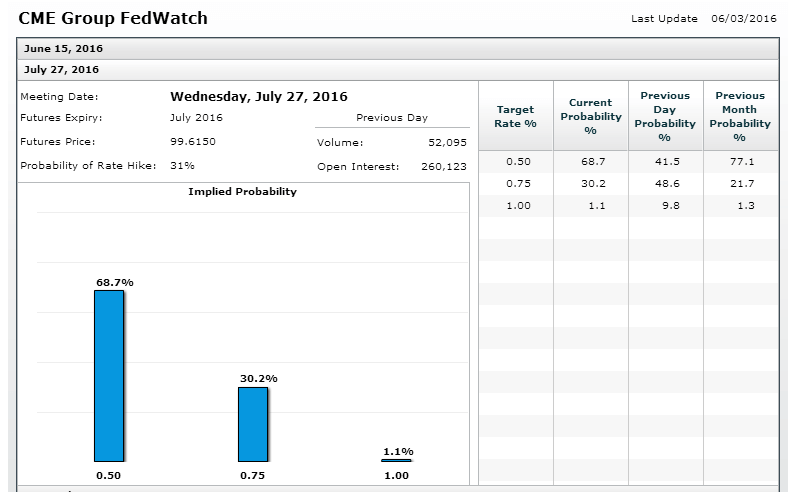788x492 pixels.
Task: Select the Last Update date 06/03/2016
Action: [x=744, y=19]
